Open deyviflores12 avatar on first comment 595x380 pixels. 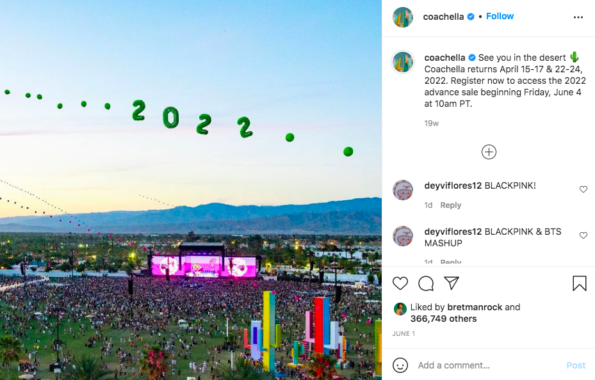point(403,190)
